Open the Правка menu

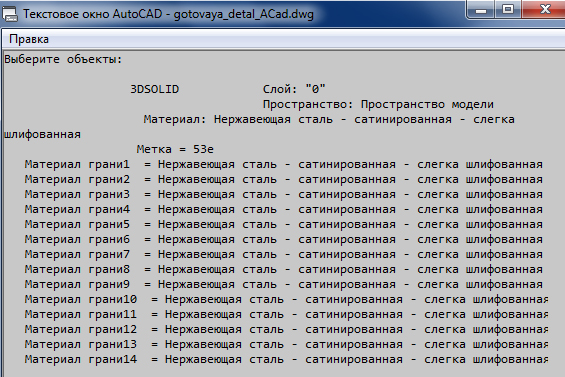coord(29,39)
